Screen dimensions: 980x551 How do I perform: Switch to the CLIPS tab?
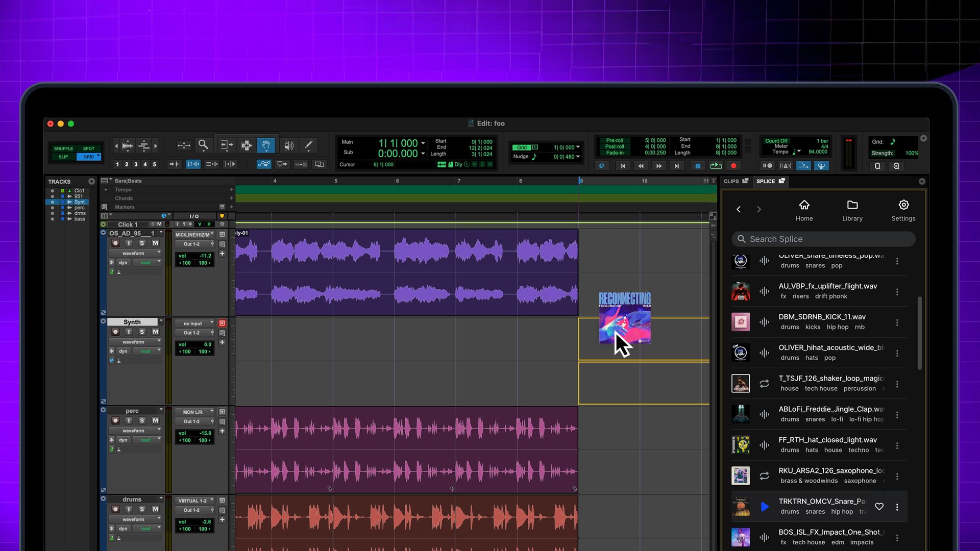tap(736, 181)
